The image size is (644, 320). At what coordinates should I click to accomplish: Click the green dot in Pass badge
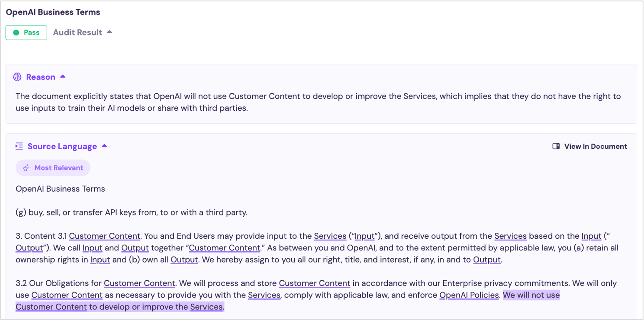pos(16,32)
